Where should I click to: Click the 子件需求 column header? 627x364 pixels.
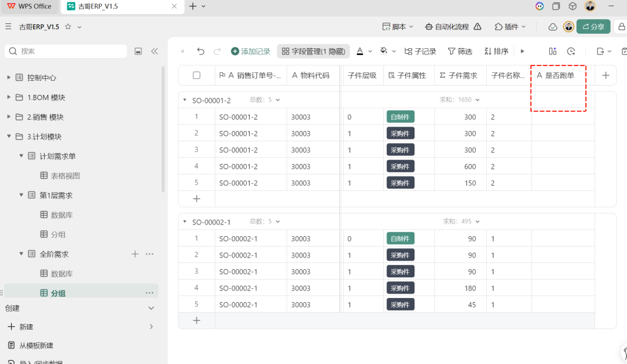pos(460,75)
